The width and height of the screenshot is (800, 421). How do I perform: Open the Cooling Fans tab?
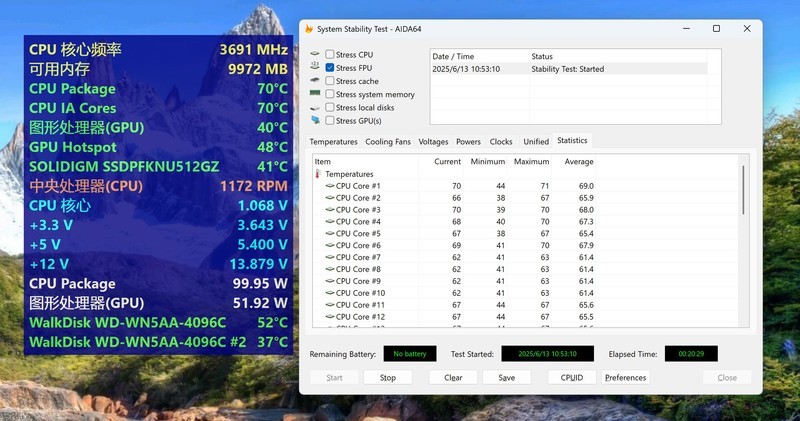click(x=388, y=142)
